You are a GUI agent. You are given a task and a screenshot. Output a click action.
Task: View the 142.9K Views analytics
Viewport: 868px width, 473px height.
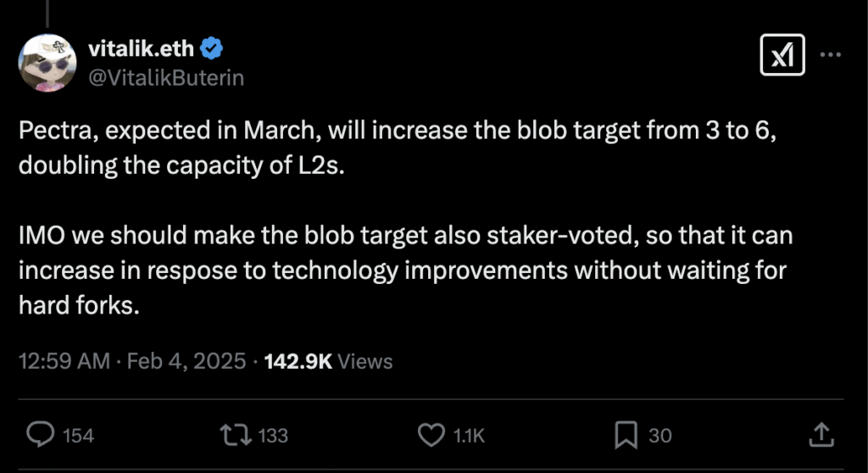tap(328, 361)
